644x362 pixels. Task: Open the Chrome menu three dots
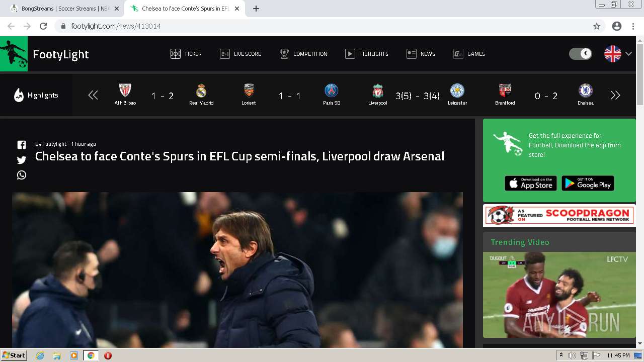633,26
